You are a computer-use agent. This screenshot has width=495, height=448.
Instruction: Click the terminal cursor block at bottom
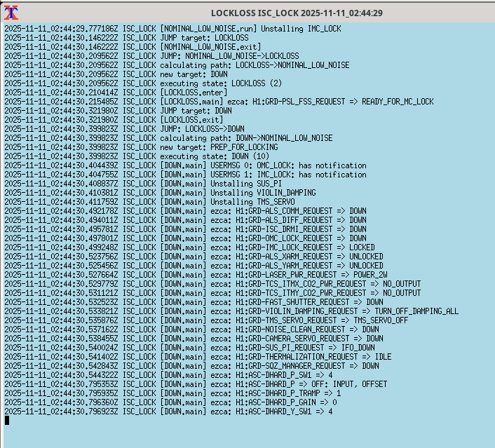(x=7, y=421)
